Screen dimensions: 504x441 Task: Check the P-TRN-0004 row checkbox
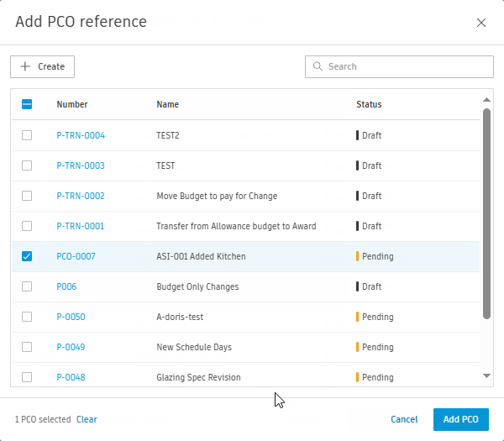pyautogui.click(x=27, y=135)
